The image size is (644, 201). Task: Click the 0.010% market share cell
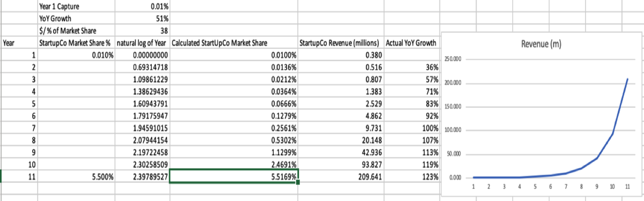point(76,55)
